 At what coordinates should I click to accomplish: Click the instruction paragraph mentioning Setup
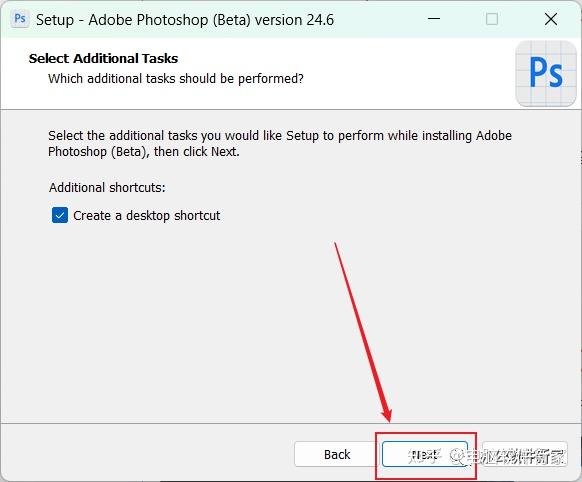click(280, 144)
